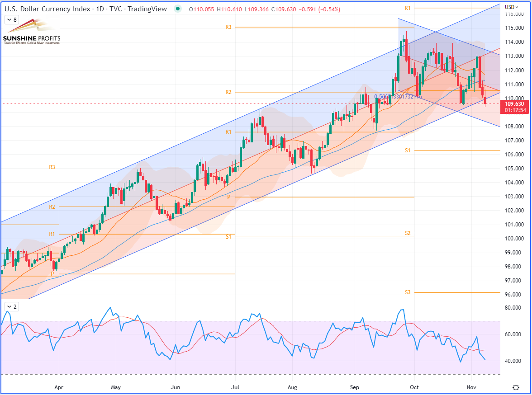Open chart settings gear icon
The width and height of the screenshot is (532, 395).
(x=516, y=387)
